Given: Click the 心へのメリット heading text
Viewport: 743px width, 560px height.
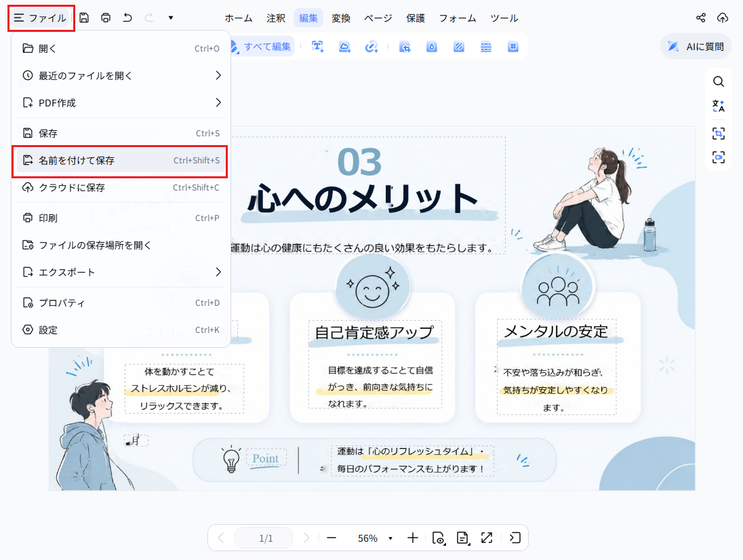Looking at the screenshot, I should 363,198.
